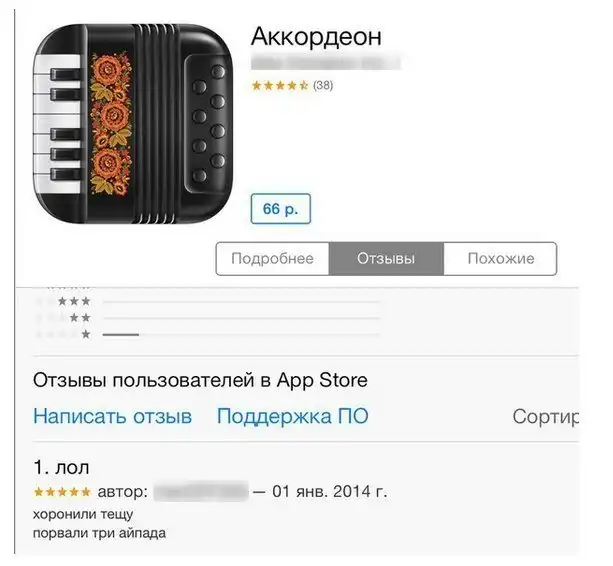Image resolution: width=613 pixels, height=566 pixels.
Task: Open the review titled 1. лол
Action: click(62, 467)
